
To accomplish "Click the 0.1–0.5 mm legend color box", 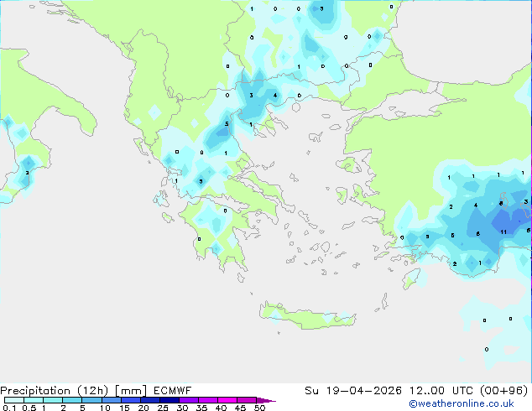I will click(14, 400).
